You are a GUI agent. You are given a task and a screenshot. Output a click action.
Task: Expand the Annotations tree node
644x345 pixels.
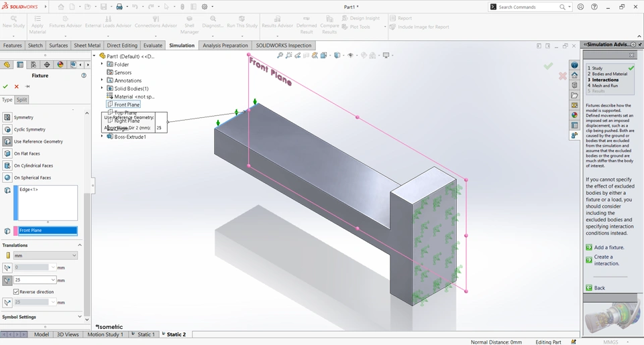pos(102,80)
